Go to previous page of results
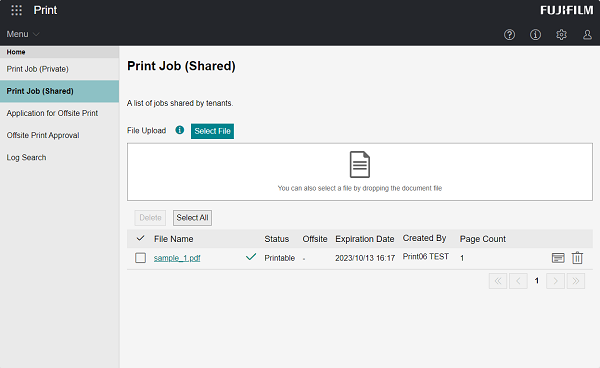The width and height of the screenshot is (600, 368). [x=518, y=281]
